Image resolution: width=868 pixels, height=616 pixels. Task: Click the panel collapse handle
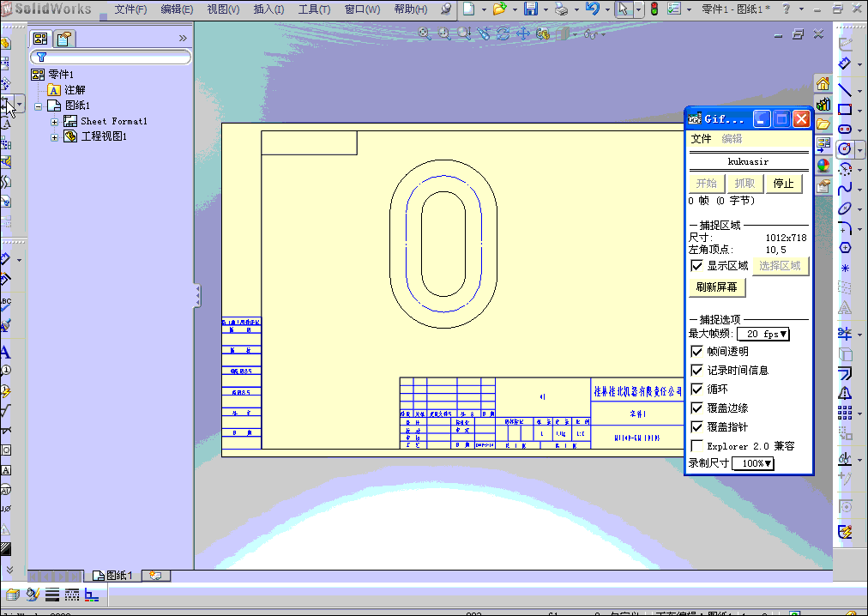click(x=197, y=296)
